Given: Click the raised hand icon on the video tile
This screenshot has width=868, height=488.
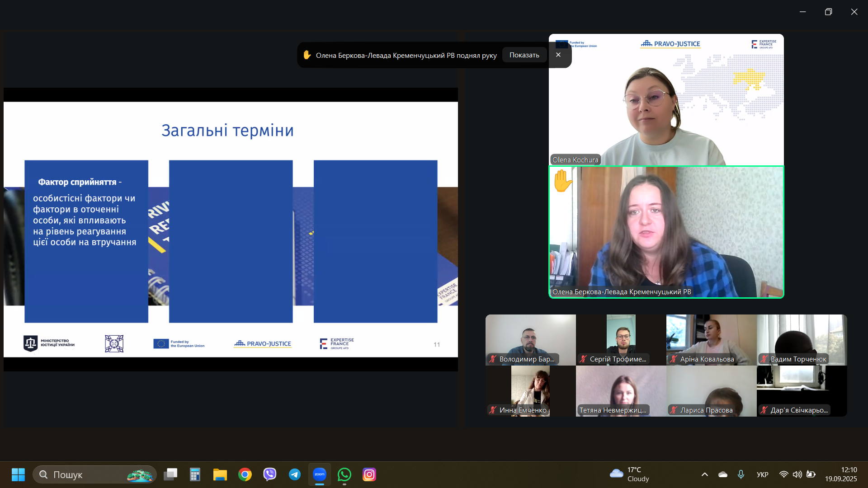Looking at the screenshot, I should point(562,181).
